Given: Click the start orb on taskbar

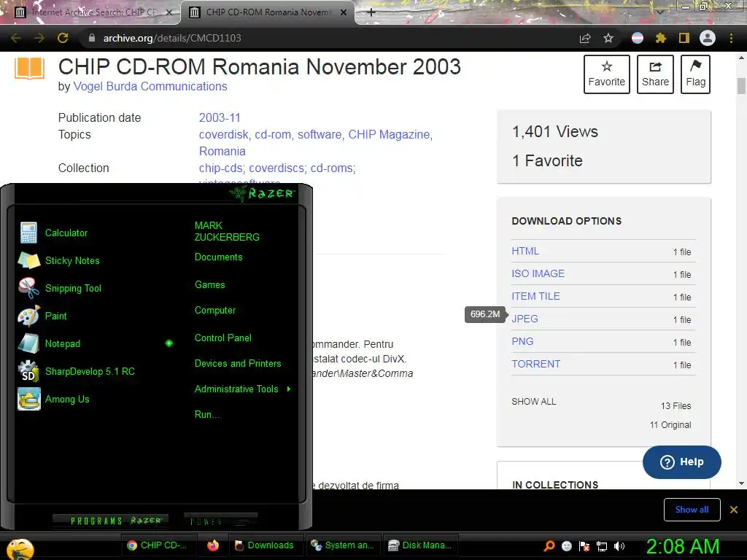Looking at the screenshot, I should pyautogui.click(x=20, y=549).
